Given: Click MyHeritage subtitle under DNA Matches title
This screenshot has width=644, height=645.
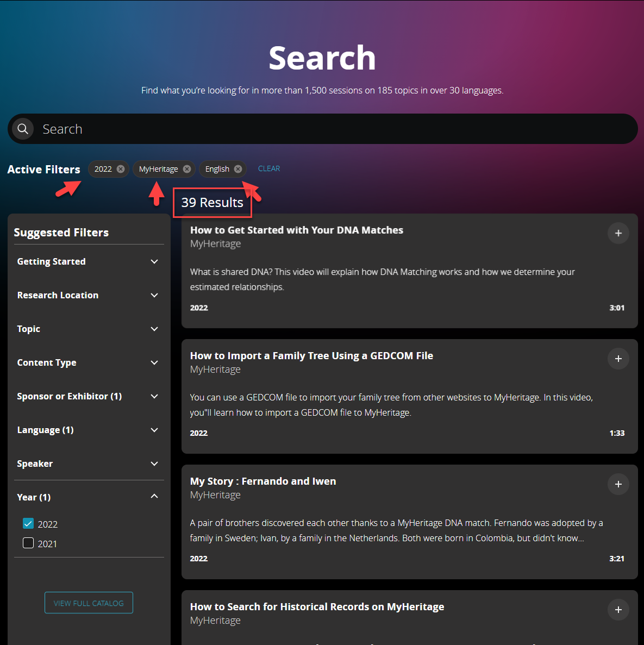Looking at the screenshot, I should (216, 244).
